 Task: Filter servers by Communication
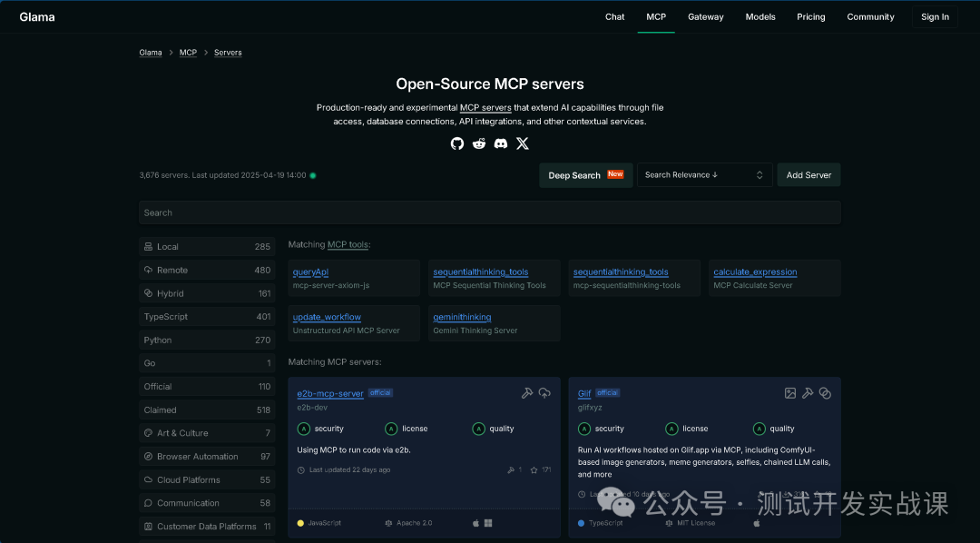pyautogui.click(x=207, y=503)
